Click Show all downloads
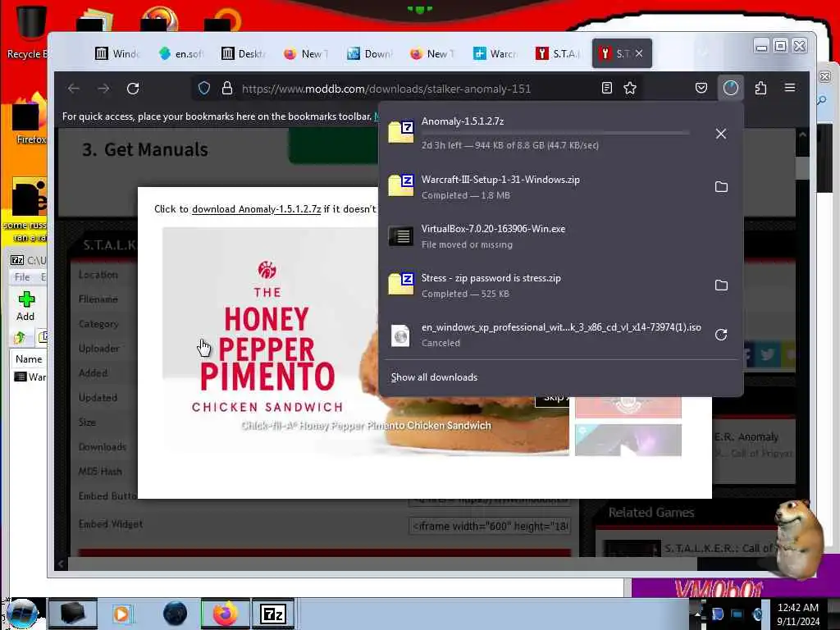Image resolution: width=840 pixels, height=630 pixels. (434, 377)
